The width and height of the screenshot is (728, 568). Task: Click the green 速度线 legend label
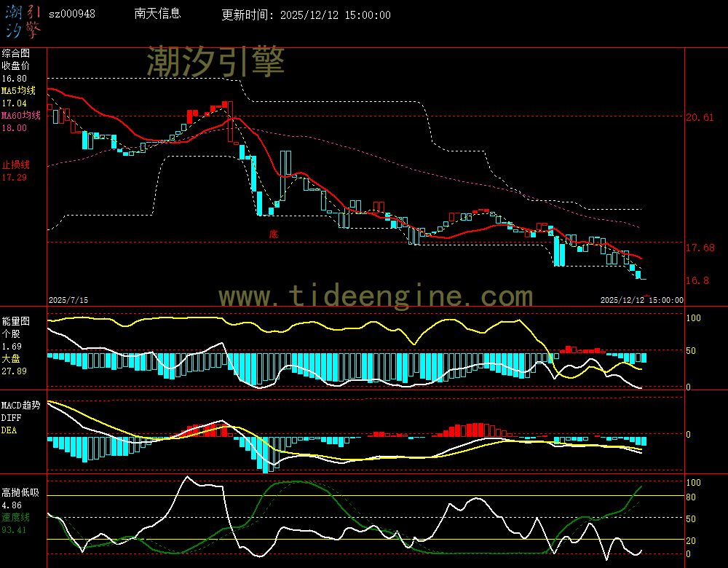click(x=16, y=517)
